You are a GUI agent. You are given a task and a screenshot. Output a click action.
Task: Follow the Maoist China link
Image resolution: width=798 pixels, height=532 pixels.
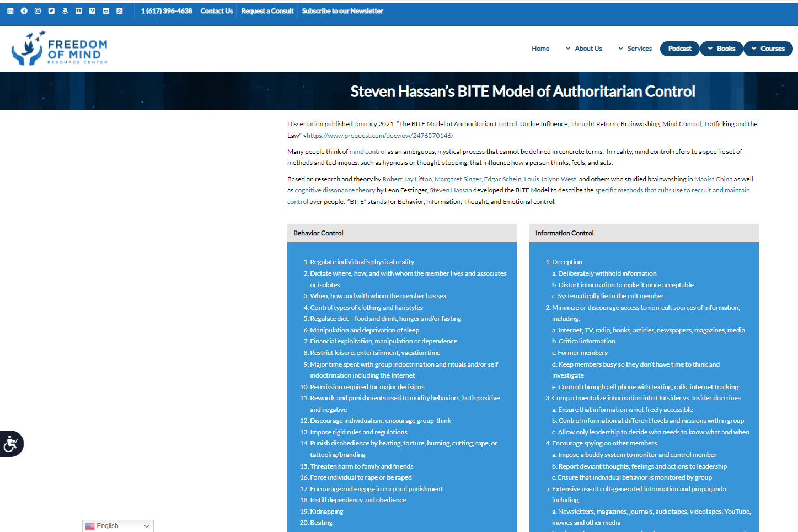coord(713,179)
